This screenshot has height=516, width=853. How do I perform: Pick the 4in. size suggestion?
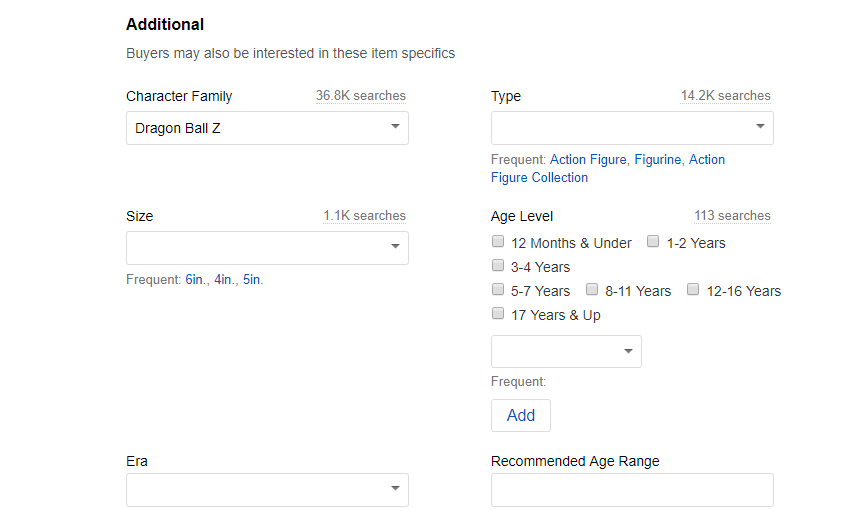point(225,279)
